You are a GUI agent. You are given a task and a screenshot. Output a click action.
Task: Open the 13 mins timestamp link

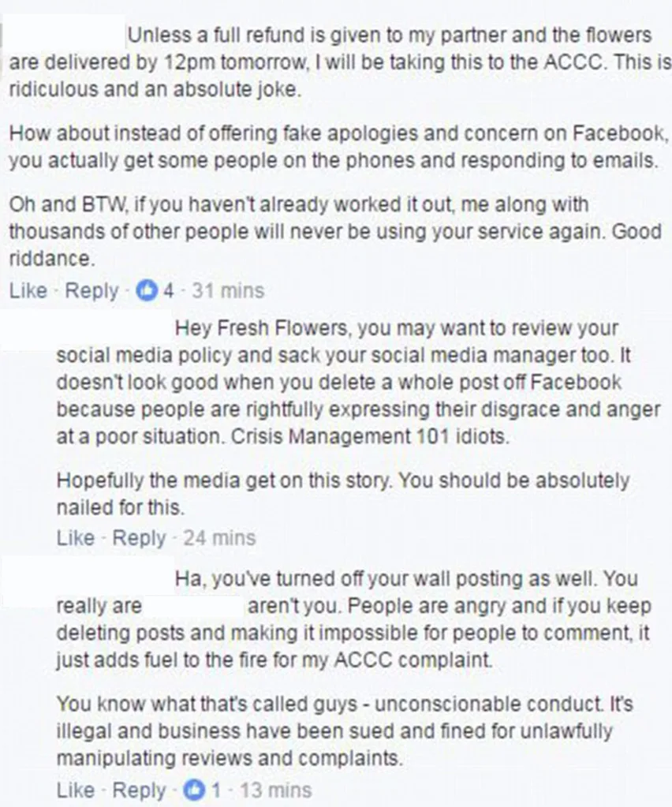pos(276,790)
